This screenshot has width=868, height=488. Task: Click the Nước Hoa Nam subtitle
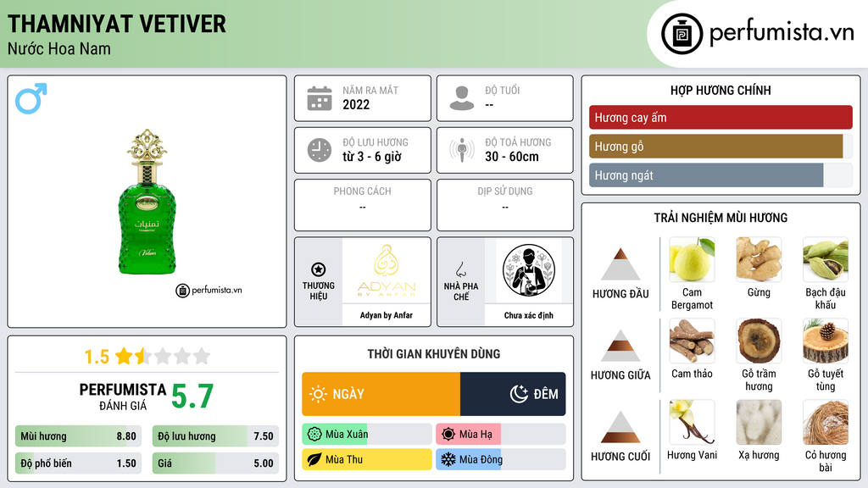(x=59, y=48)
